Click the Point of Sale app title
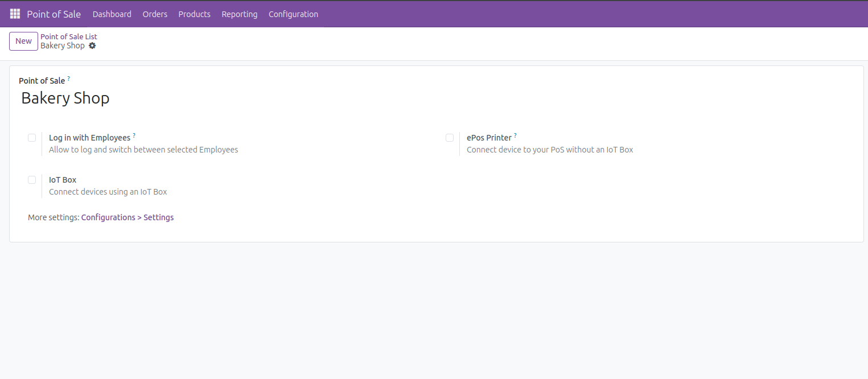Viewport: 868px width, 379px height. pyautogui.click(x=54, y=14)
